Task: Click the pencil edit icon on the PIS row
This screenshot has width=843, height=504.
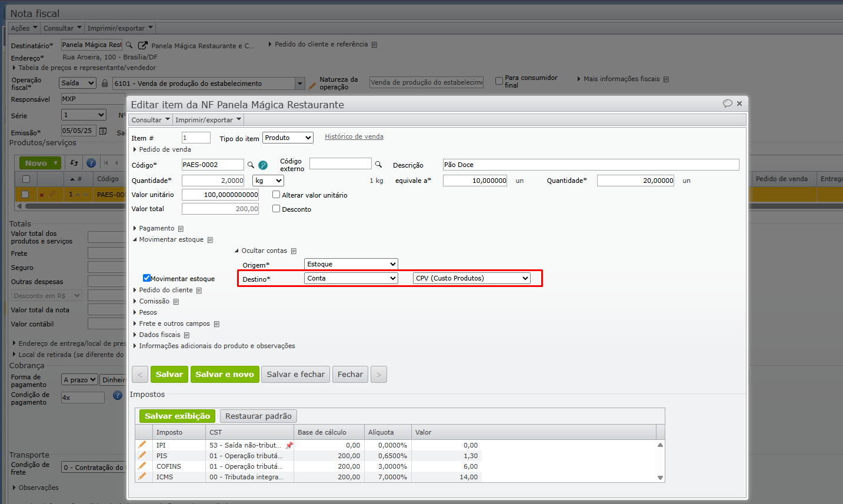Action: coord(142,455)
